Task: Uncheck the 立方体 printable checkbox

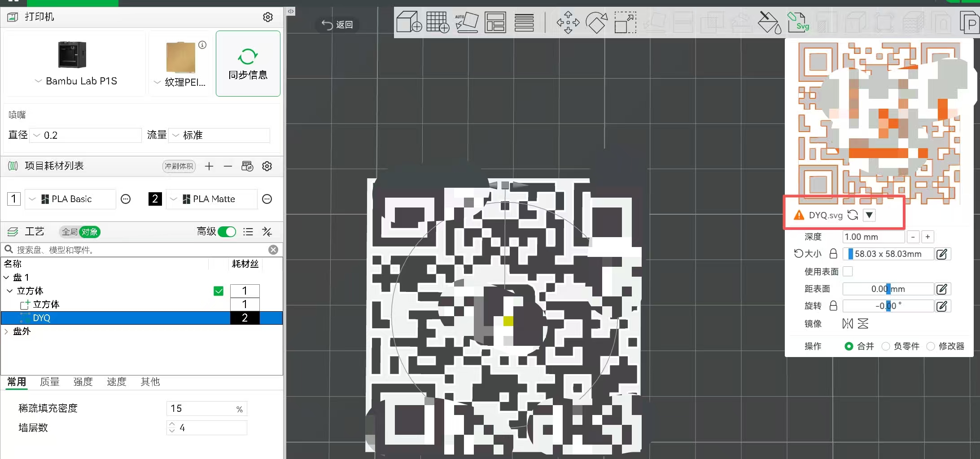Action: [219, 291]
